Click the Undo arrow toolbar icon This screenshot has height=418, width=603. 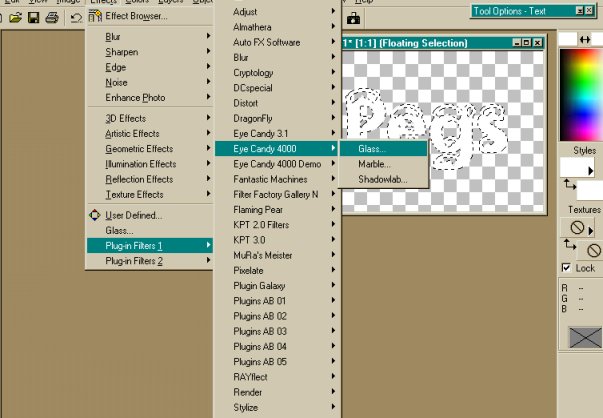point(76,17)
